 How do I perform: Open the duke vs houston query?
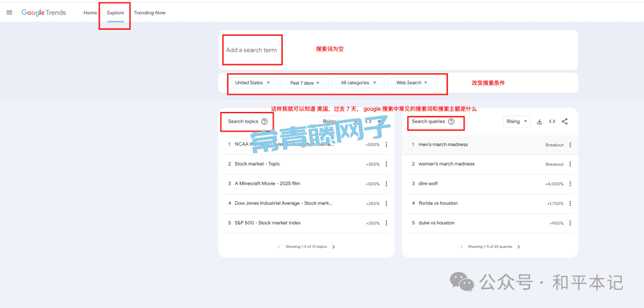436,223
